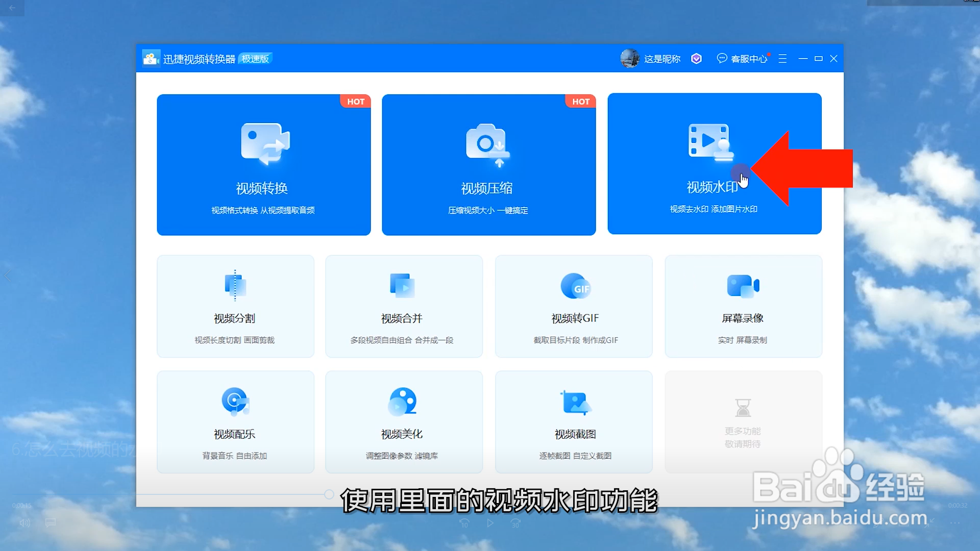
Task: Click the 更多功能 placeholder tile
Action: [x=743, y=422]
